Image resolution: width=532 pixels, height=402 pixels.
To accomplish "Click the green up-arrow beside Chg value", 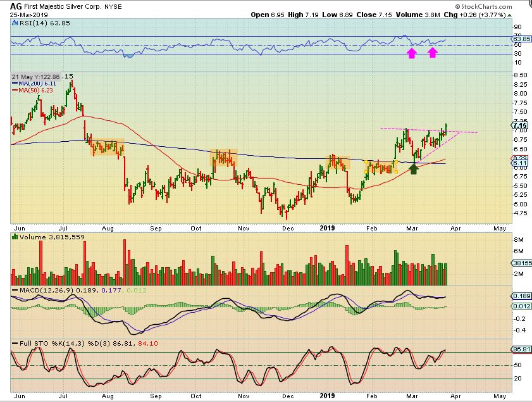I will click(x=510, y=15).
